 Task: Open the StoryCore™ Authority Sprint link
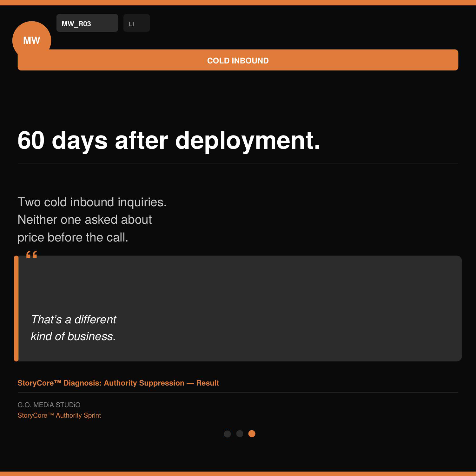coord(59,415)
